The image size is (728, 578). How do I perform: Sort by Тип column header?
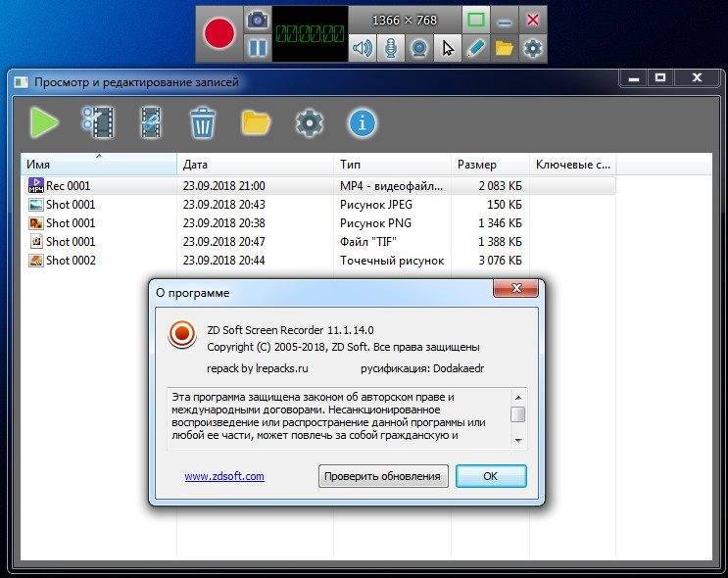(x=392, y=164)
